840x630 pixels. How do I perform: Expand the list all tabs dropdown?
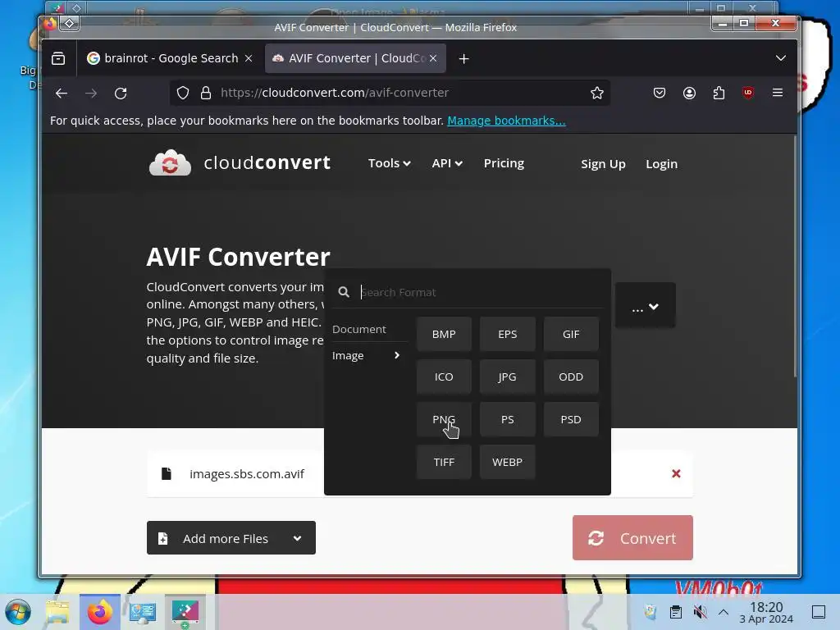click(781, 58)
